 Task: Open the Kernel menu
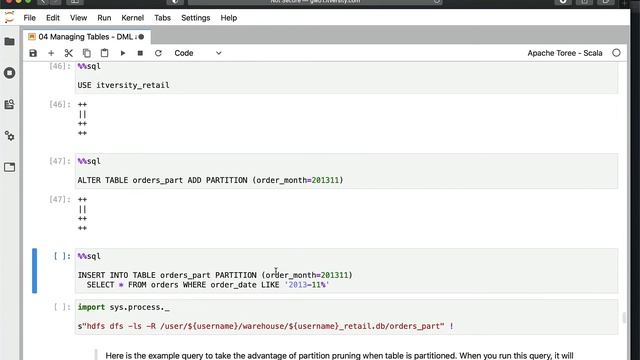click(133, 18)
